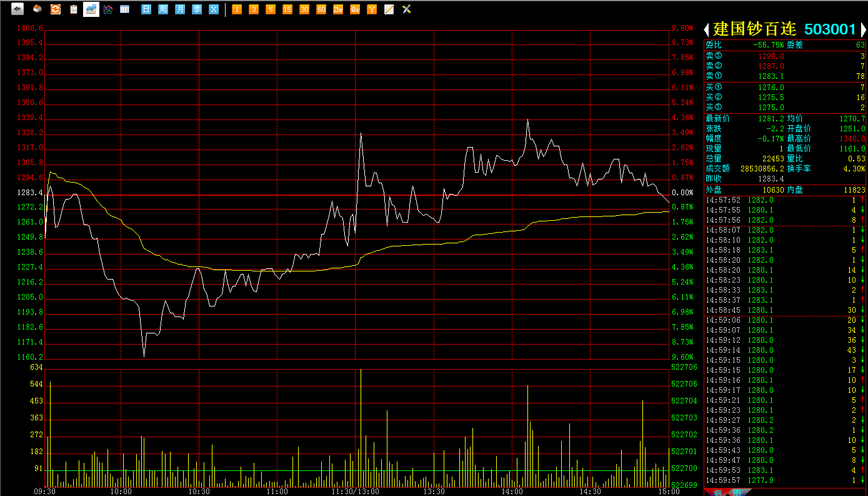Screen dimensions: 868x496
Task: Select the 14:59:53 trade tick row
Action: tap(786, 470)
